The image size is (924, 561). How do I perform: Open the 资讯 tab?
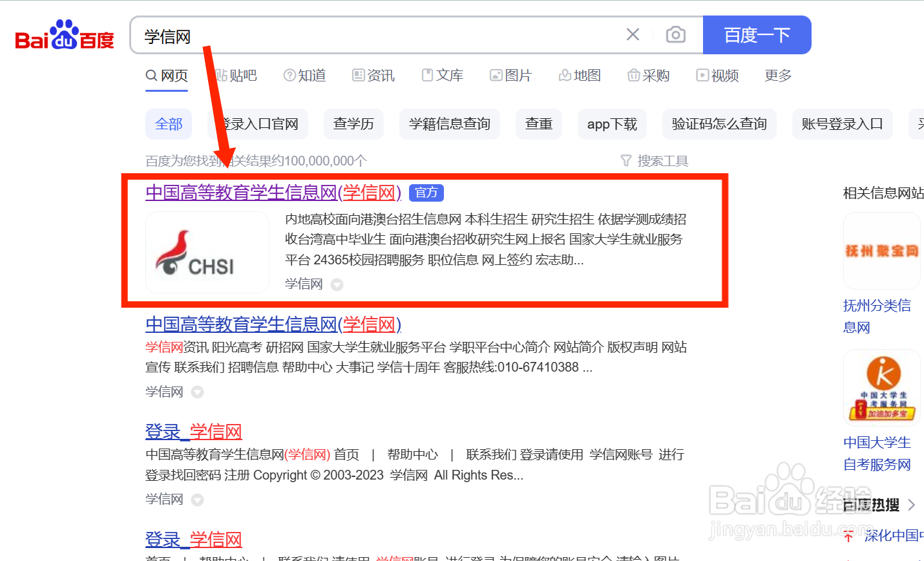pos(373,76)
